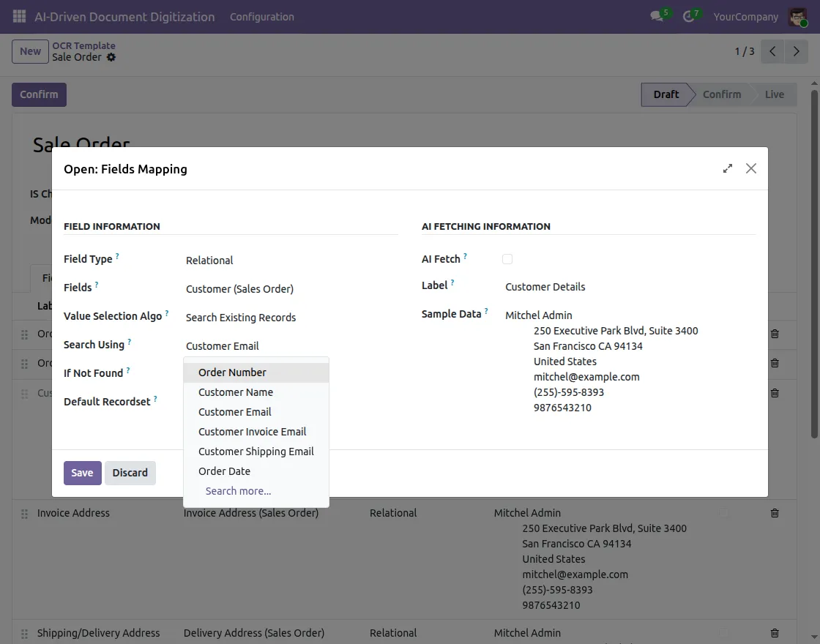Go to the previous record arrow
The height and width of the screenshot is (644, 820).
click(x=772, y=51)
